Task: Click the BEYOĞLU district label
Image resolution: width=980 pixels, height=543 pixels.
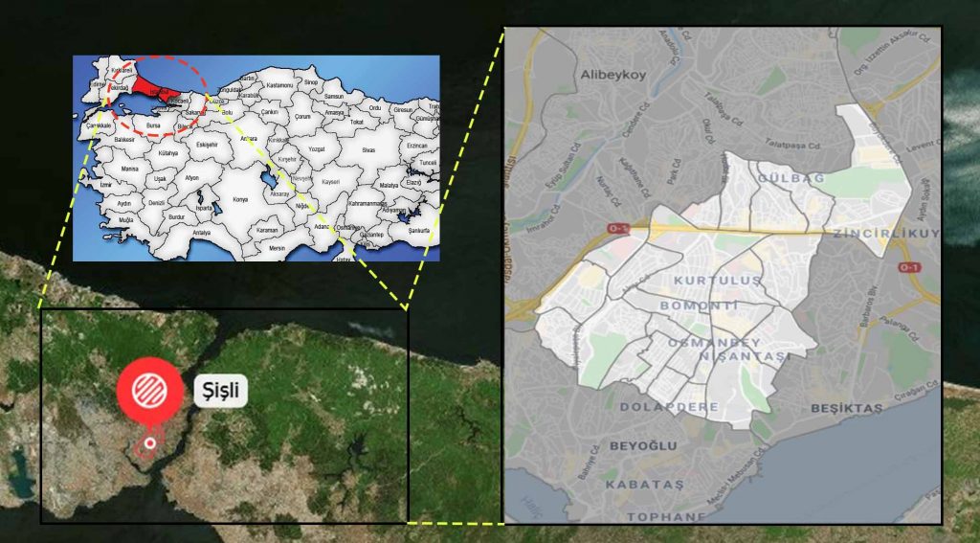Action: coord(643,446)
